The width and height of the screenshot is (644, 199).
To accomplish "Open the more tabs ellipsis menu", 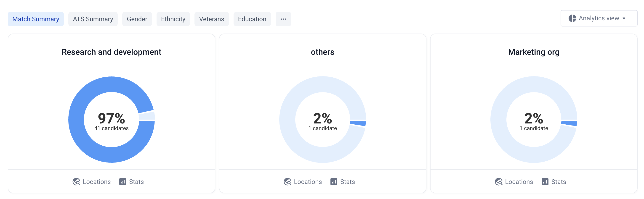I will point(283,19).
